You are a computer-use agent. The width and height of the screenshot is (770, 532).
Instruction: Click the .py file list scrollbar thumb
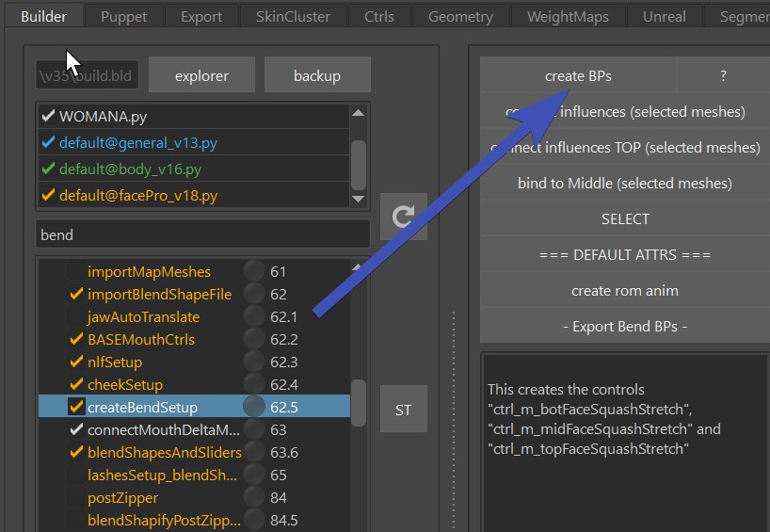pyautogui.click(x=359, y=165)
